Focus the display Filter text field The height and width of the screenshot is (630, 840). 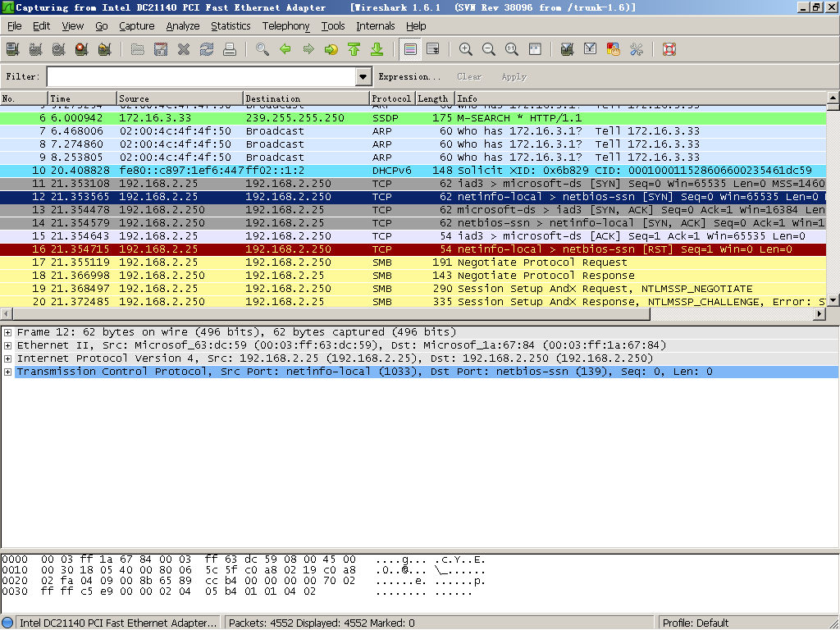(202, 76)
